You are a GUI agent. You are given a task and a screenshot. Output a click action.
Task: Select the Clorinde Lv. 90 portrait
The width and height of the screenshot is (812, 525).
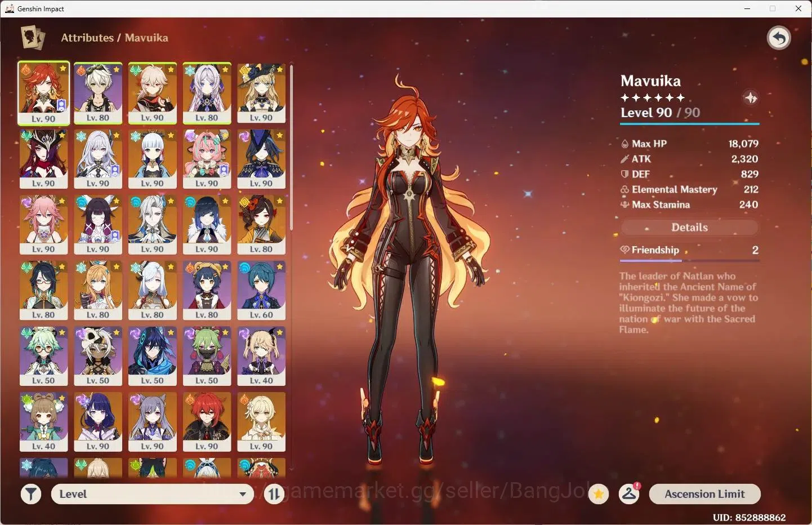pyautogui.click(x=261, y=159)
